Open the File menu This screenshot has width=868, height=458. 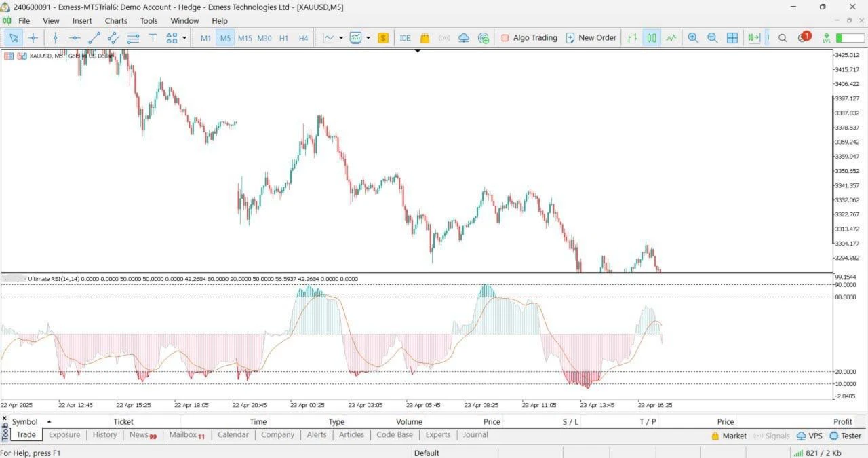tap(24, 20)
